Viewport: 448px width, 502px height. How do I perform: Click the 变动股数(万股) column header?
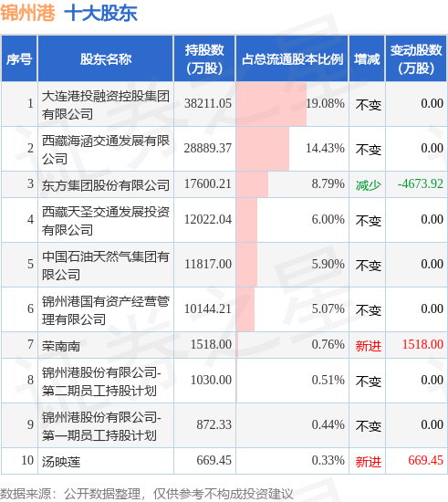coord(416,59)
